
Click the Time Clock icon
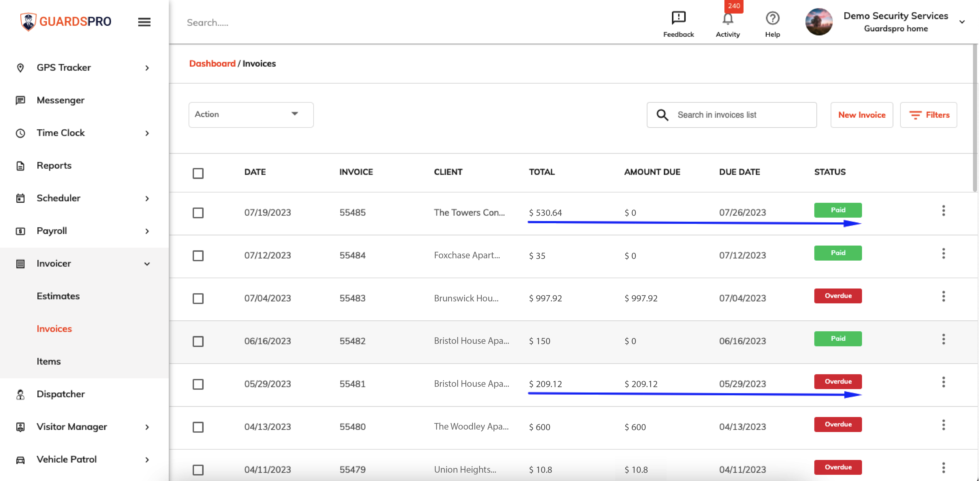coord(21,133)
